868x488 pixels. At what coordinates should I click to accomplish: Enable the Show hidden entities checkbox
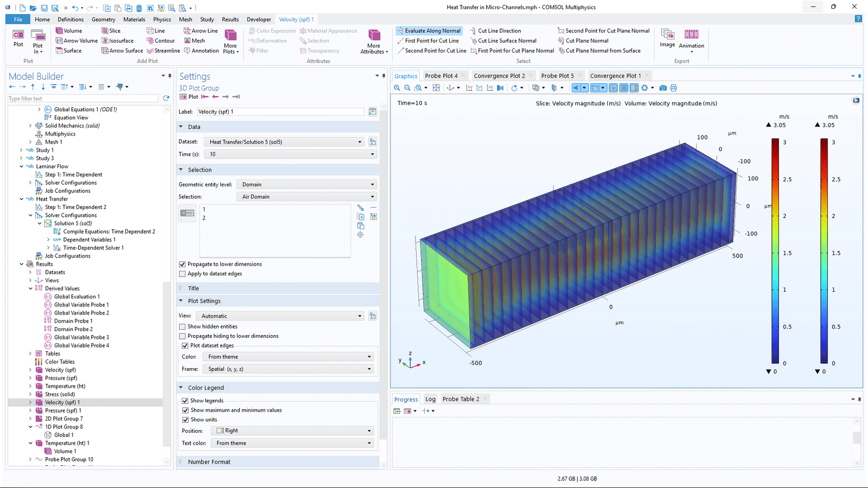tap(182, 326)
